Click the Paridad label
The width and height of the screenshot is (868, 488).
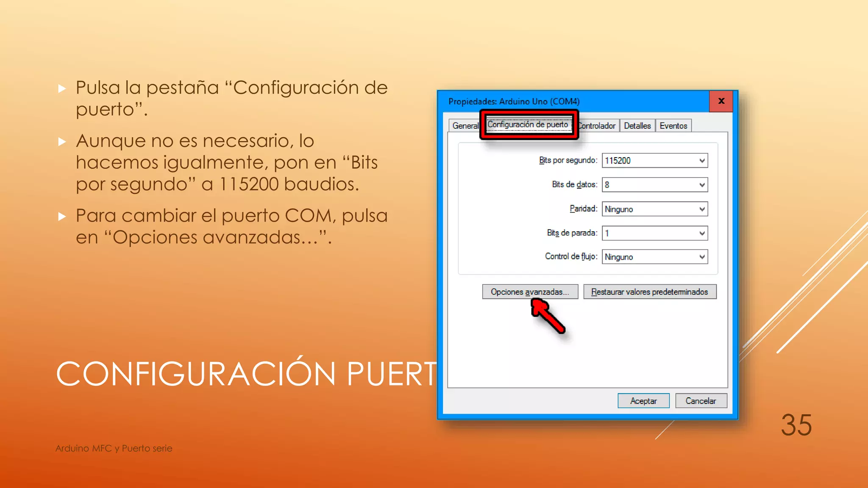point(583,208)
